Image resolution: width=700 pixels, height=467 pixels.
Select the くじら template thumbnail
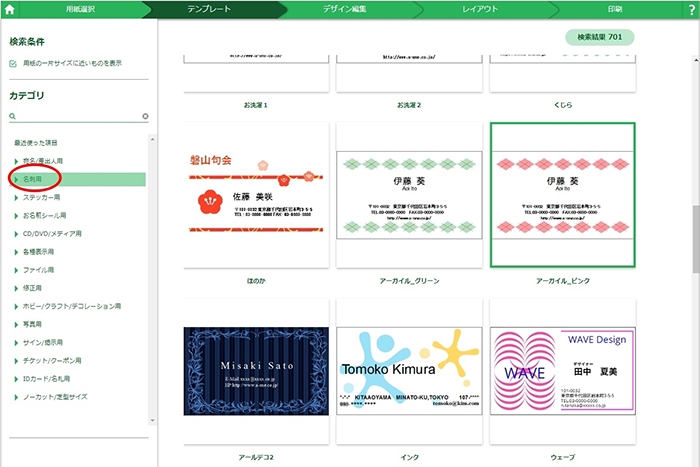(562, 73)
